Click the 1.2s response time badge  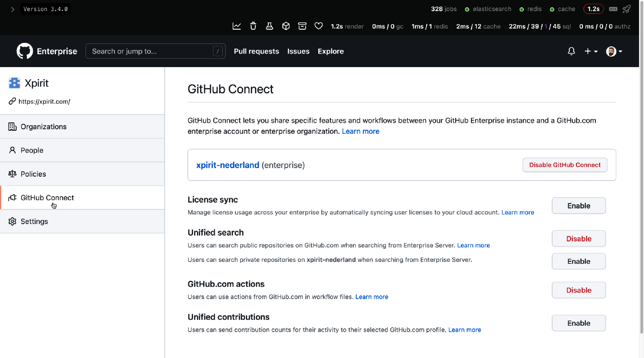click(x=593, y=9)
